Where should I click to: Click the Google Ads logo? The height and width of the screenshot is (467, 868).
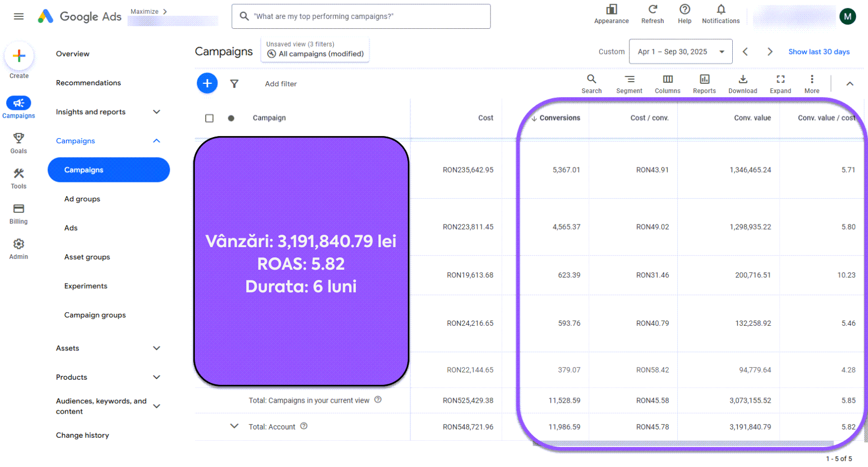point(80,16)
